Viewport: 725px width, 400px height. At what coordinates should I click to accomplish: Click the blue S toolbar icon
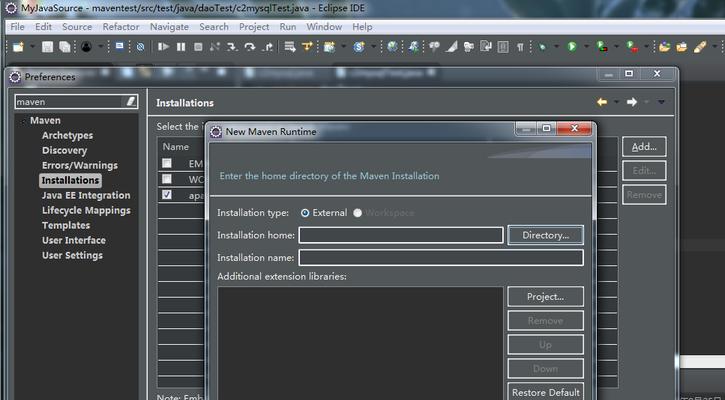(x=359, y=47)
